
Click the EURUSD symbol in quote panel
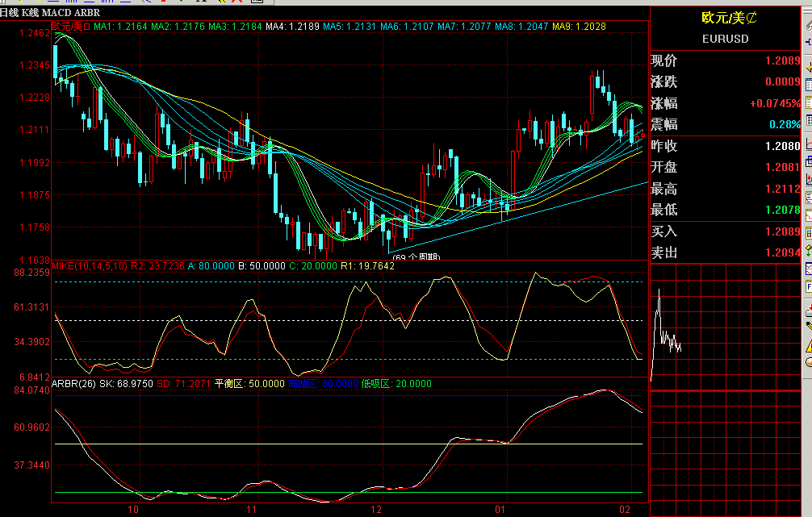point(725,39)
